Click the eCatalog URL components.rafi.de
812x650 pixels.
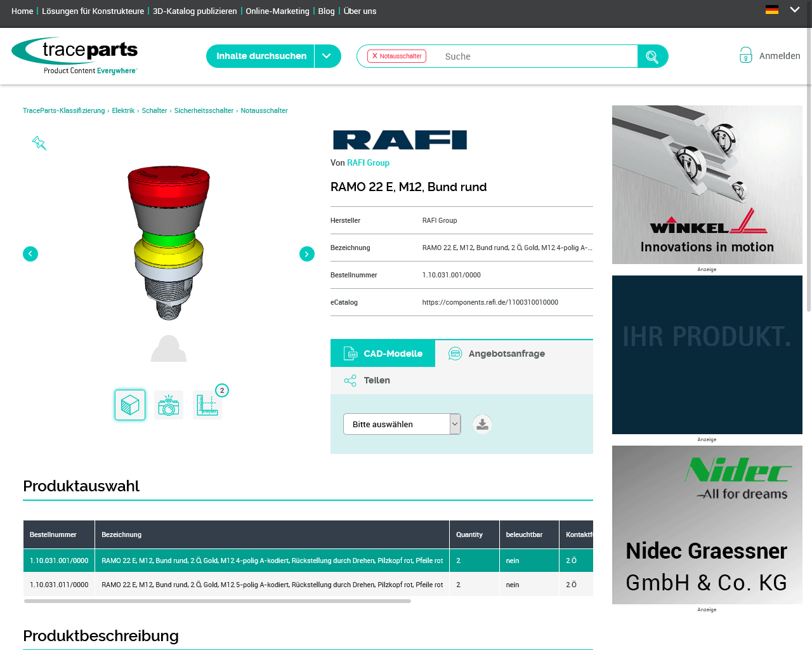coord(490,302)
